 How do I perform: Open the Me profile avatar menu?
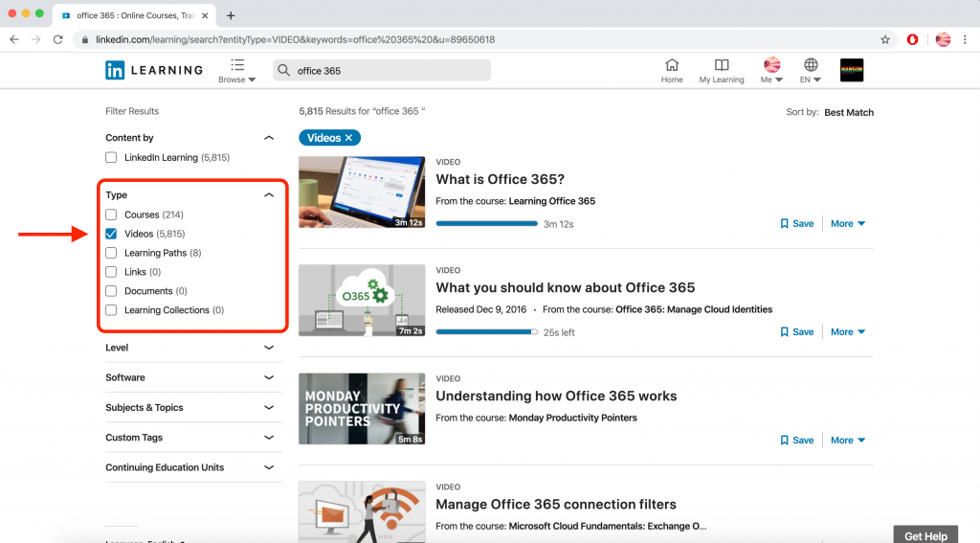pyautogui.click(x=772, y=64)
